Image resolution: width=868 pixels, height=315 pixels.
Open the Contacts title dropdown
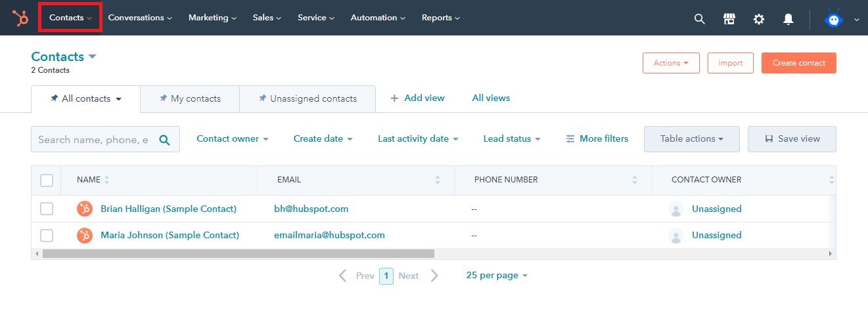click(x=64, y=56)
